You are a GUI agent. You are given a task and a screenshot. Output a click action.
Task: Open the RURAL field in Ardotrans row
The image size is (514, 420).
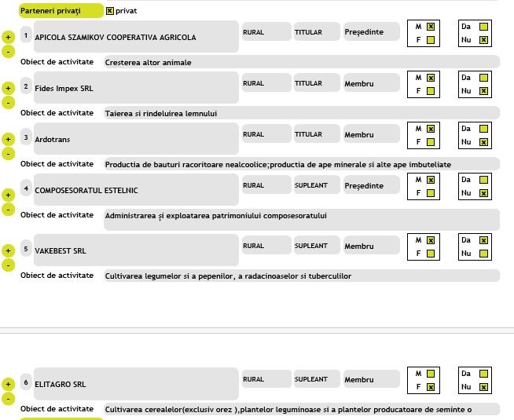[x=266, y=134]
